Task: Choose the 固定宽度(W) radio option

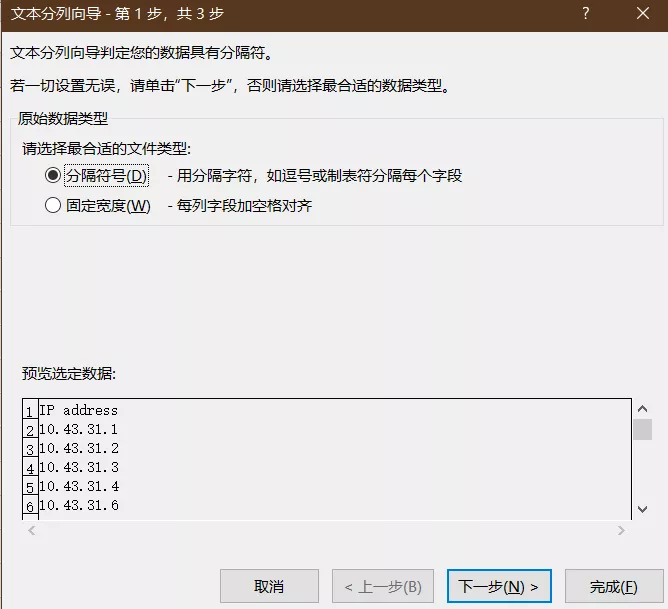Action: click(53, 206)
